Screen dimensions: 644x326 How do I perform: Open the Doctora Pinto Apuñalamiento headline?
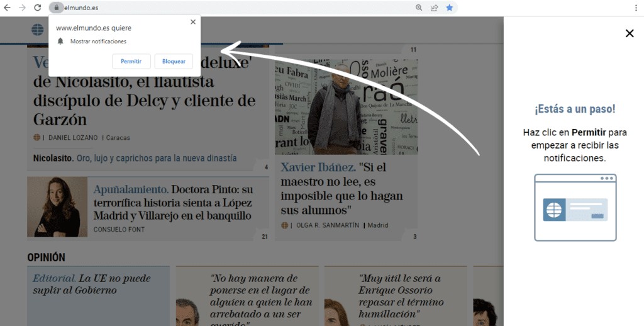pyautogui.click(x=173, y=202)
